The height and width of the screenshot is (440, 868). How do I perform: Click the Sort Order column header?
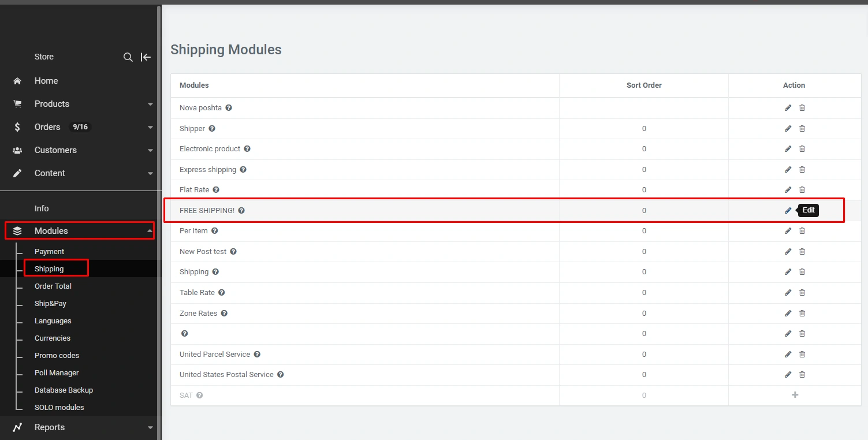(644, 85)
